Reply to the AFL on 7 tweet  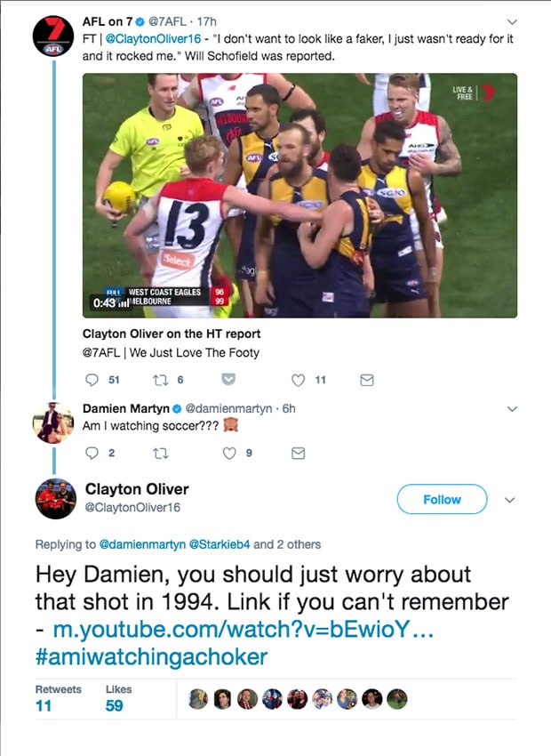click(92, 380)
